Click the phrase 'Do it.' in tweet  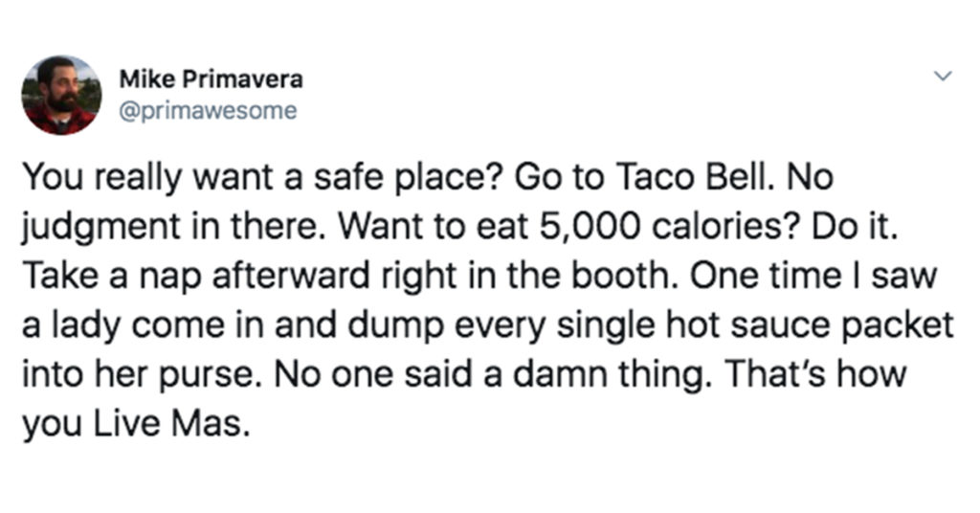tap(855, 227)
